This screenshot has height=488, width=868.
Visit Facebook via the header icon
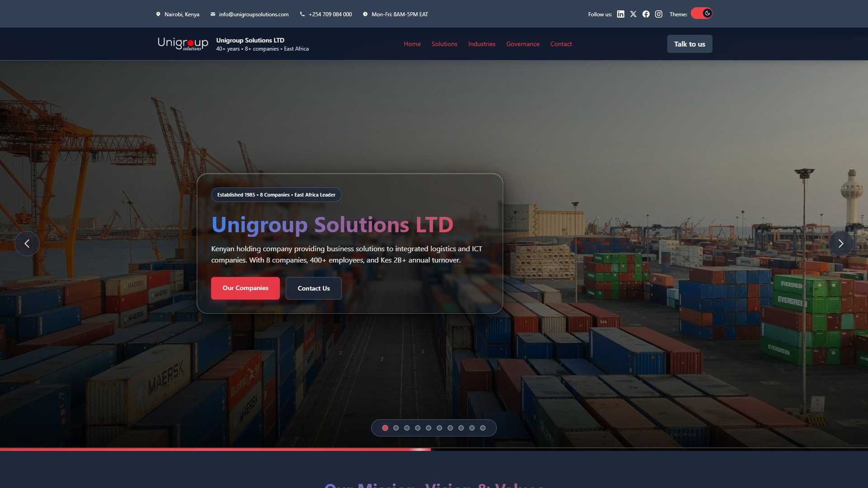(646, 14)
